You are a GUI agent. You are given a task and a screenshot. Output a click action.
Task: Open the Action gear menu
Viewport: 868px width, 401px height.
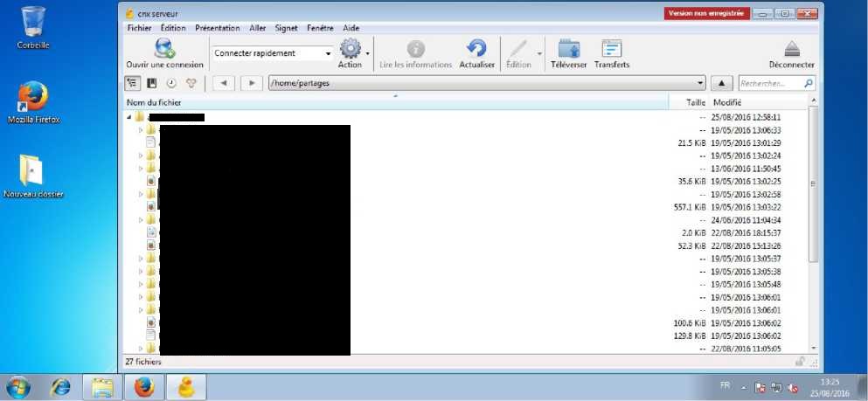click(350, 49)
